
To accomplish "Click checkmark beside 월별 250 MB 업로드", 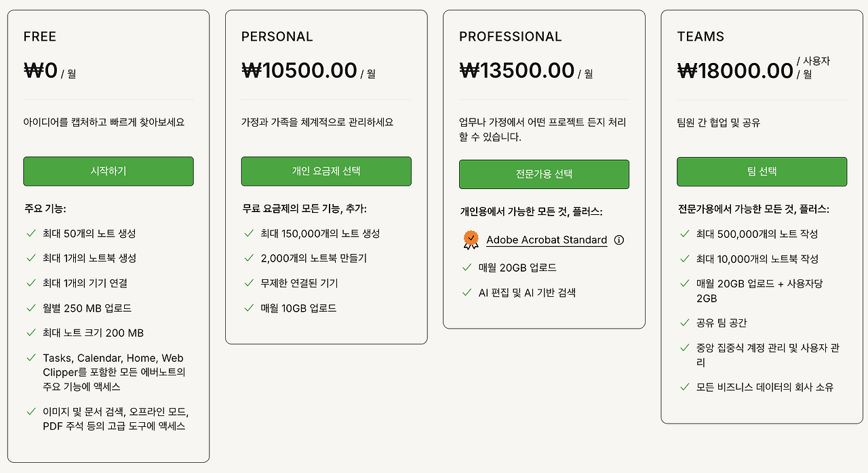I will pos(31,308).
